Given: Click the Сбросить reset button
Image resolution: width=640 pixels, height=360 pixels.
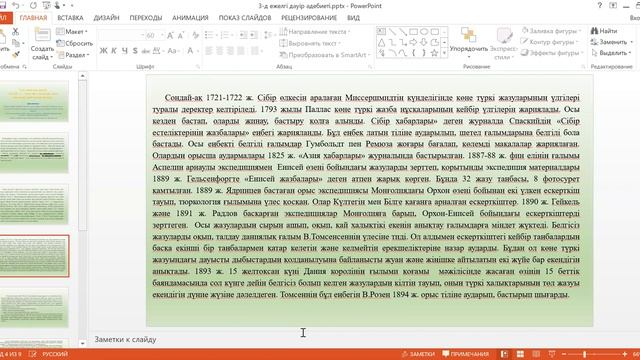Looking at the screenshot, I should [75, 43].
